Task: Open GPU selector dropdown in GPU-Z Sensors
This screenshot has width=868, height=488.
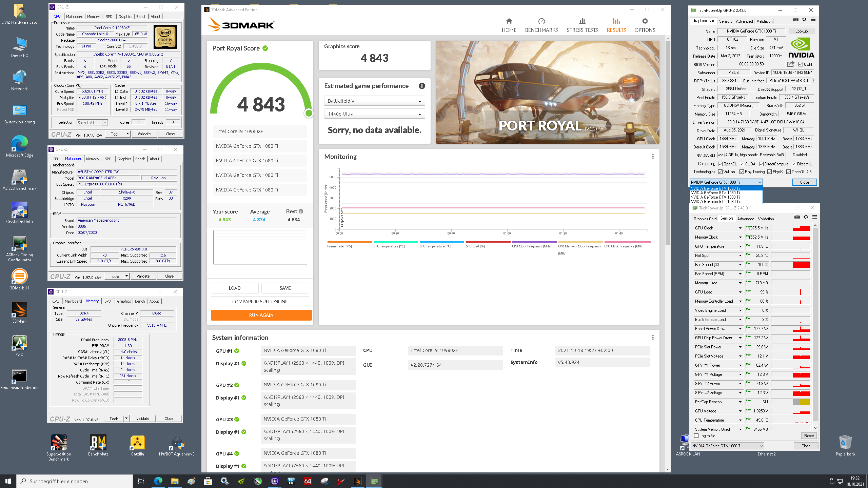Action: point(727,446)
